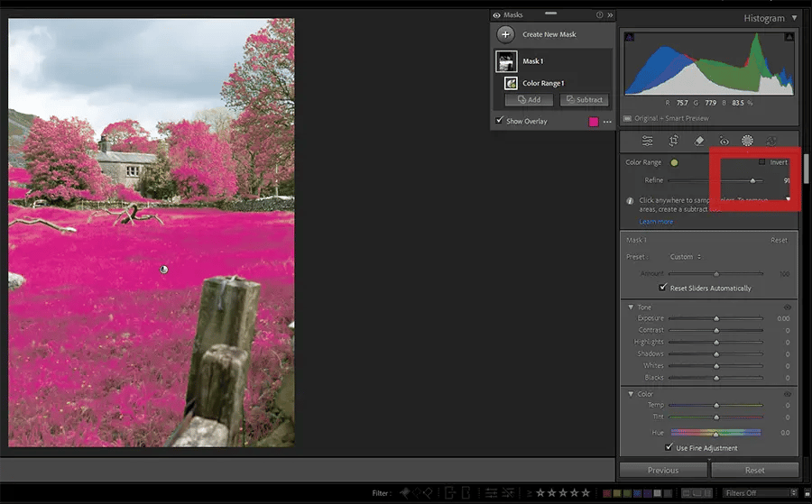Screen dimensions: 812x504
Task: Click the Tint slider handle
Action: tap(716, 417)
